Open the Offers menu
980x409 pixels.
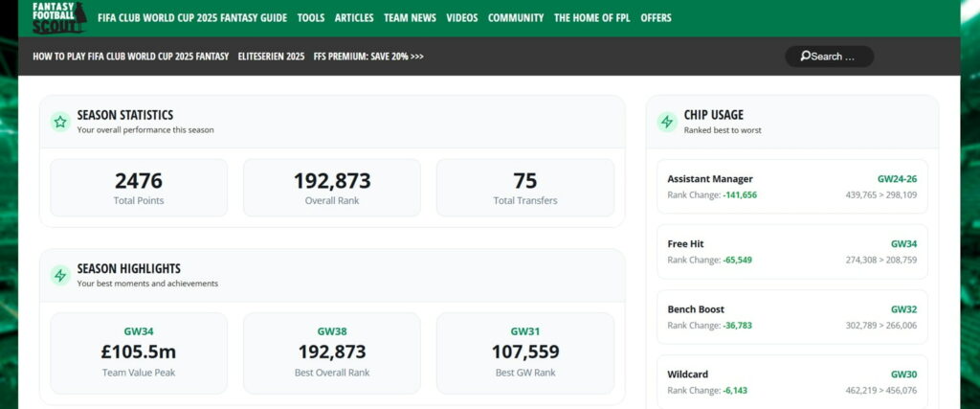[x=656, y=17]
